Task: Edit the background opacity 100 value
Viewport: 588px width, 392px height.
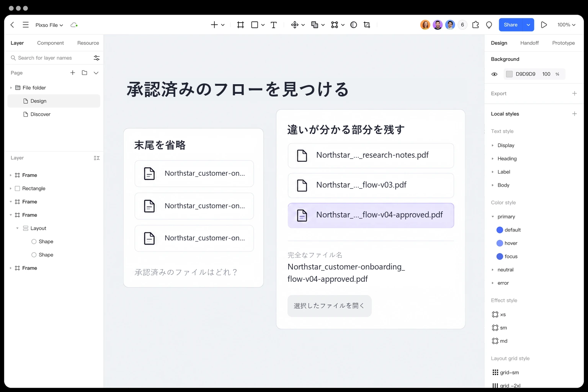Action: pyautogui.click(x=546, y=74)
